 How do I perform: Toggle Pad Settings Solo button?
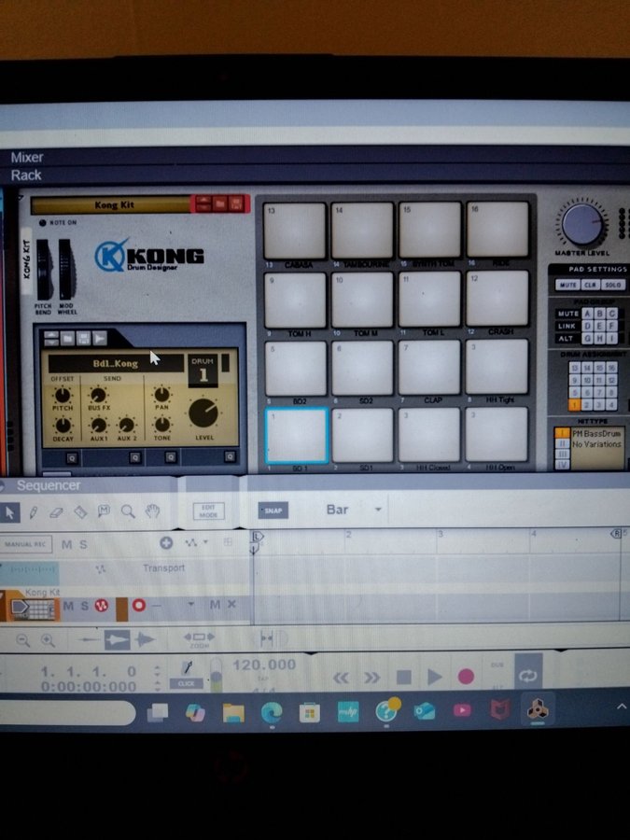pos(612,285)
